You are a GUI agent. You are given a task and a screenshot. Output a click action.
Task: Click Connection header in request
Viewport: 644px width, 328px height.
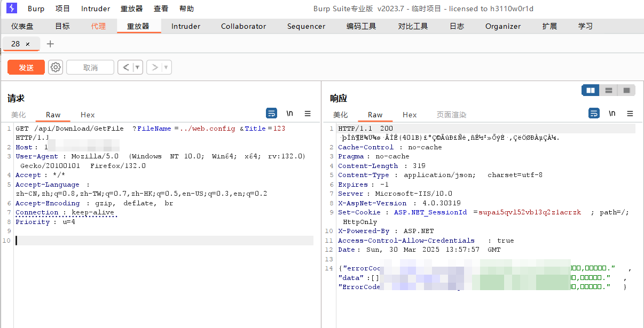[x=37, y=212]
